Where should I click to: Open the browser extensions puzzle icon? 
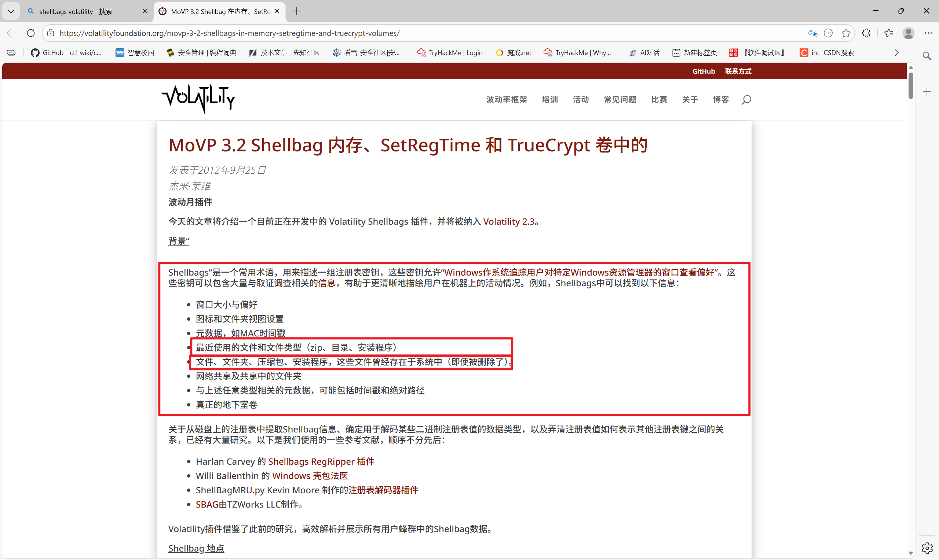[866, 33]
